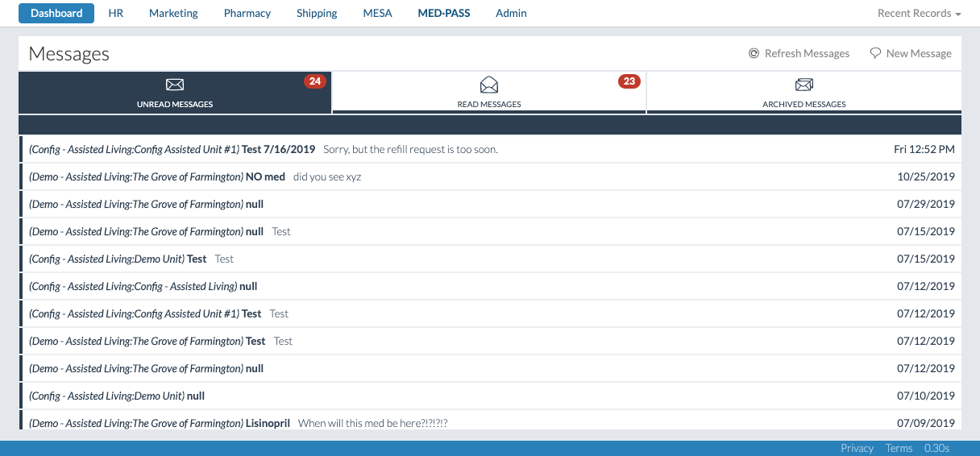
Task: Open the Dashboard tab
Action: (56, 13)
